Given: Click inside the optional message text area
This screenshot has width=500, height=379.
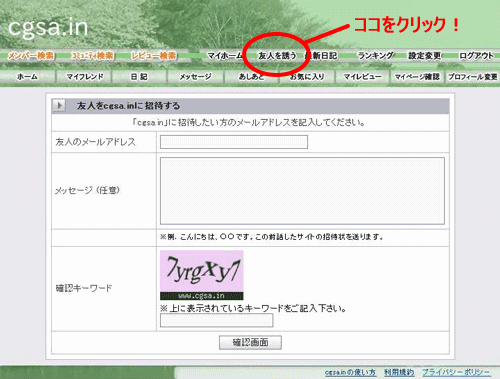Looking at the screenshot, I should coord(302,191).
